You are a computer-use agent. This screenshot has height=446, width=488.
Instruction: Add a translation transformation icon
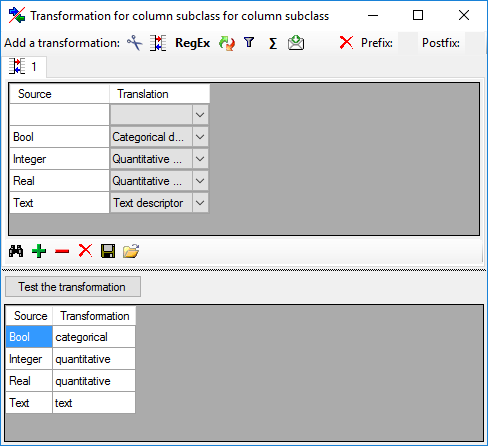(158, 43)
